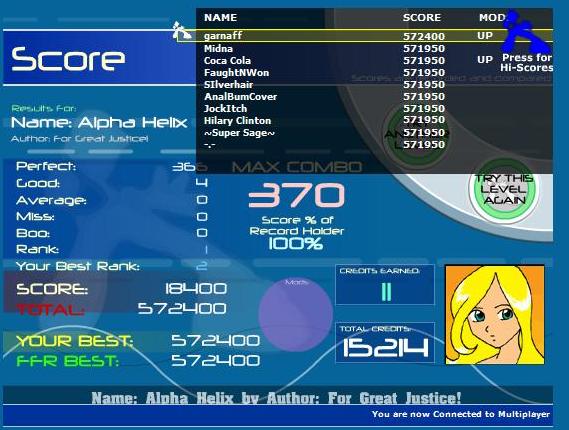The height and width of the screenshot is (430, 569).
Task: Click the blonde character avatar picture
Action: [x=495, y=315]
